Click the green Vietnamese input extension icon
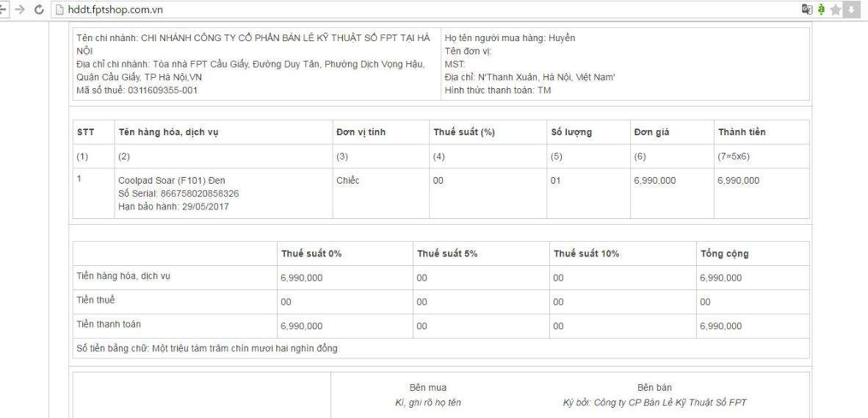Image resolution: width=868 pixels, height=418 pixels. point(824,10)
